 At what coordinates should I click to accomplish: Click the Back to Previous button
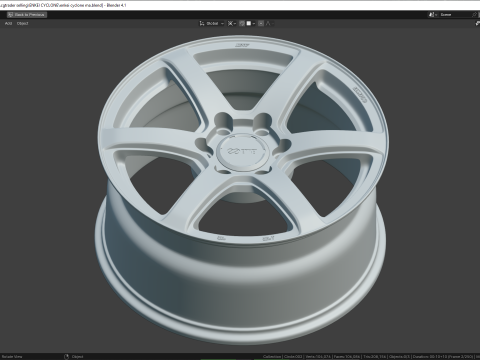coord(27,15)
